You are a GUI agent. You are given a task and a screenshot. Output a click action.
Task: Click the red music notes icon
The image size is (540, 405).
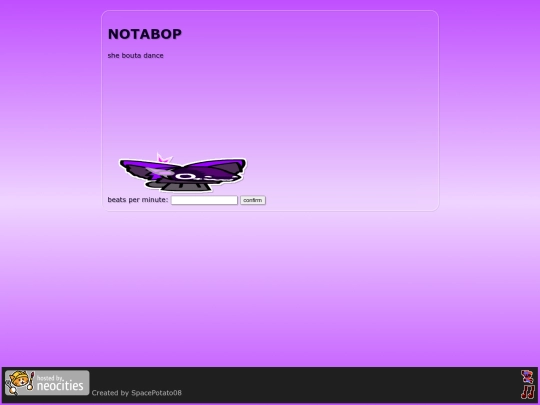528,392
